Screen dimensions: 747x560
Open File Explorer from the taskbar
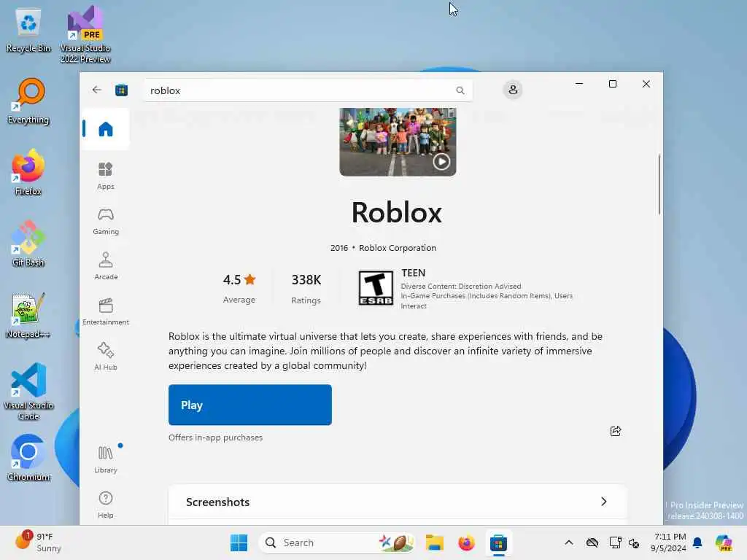(x=435, y=542)
